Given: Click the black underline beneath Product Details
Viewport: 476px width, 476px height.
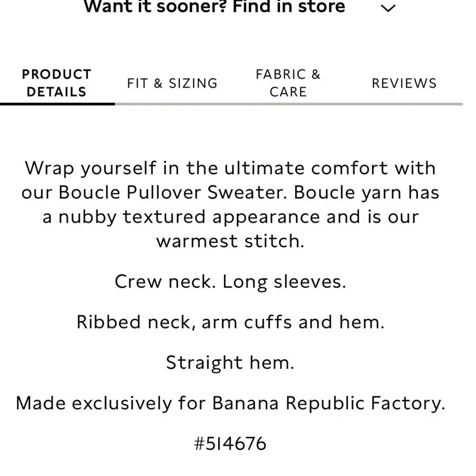Looking at the screenshot, I should pos(57,103).
